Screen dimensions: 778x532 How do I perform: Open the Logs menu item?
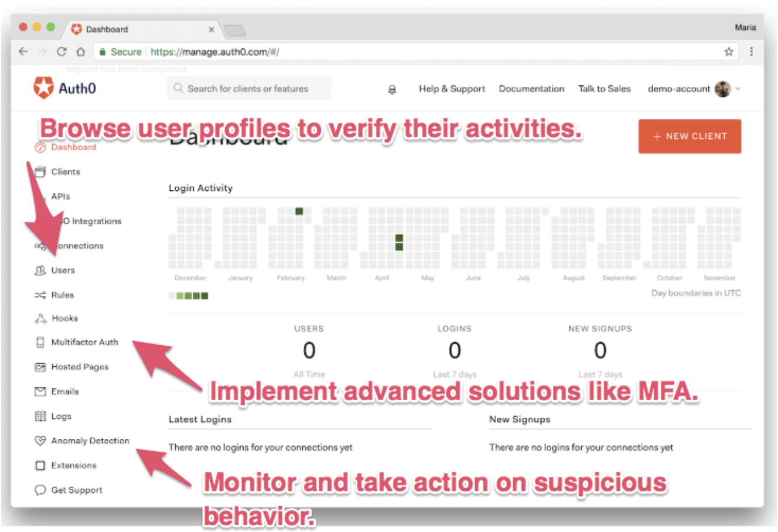point(61,416)
